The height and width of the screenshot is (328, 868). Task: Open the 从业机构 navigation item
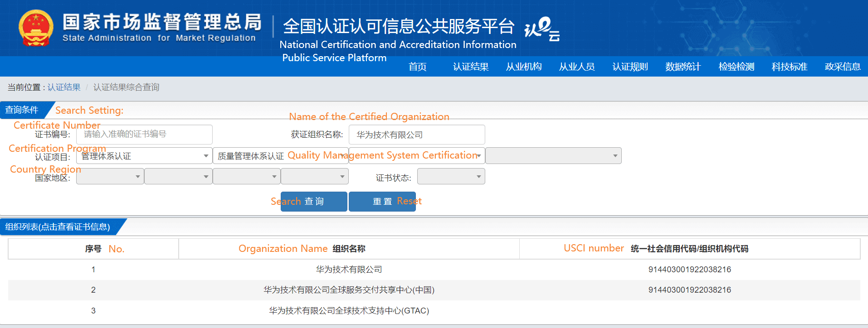point(524,67)
